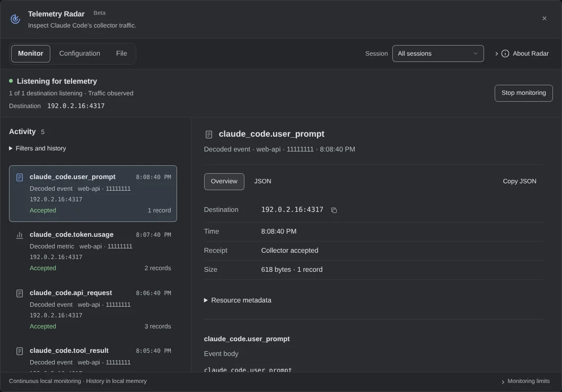Click the 'Event body' label
Viewport: 562px width, 392px height.
coord(221,354)
